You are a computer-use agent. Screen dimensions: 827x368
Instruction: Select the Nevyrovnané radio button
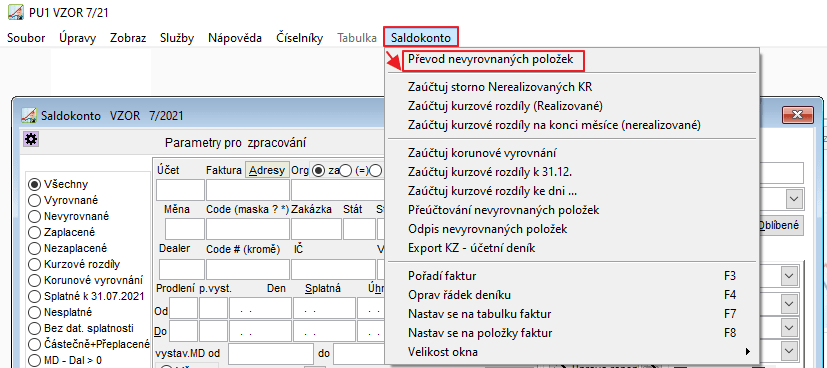34,216
